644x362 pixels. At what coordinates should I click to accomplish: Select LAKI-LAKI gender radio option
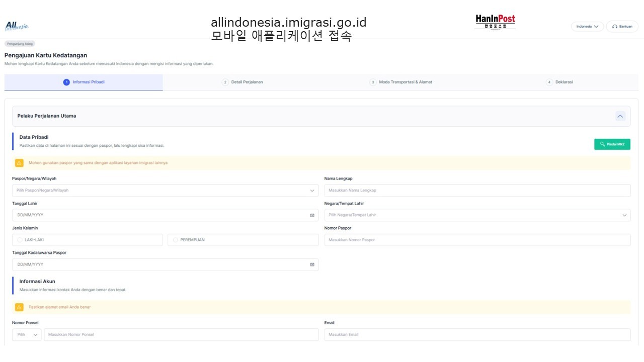20,240
